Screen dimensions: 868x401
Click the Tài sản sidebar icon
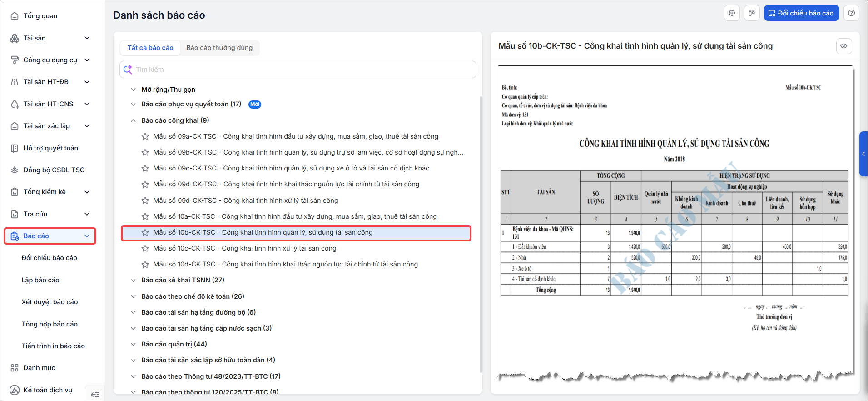(15, 38)
